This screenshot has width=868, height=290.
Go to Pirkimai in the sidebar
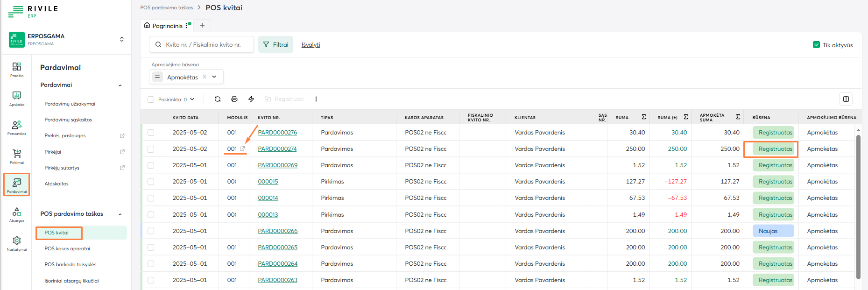(17, 156)
